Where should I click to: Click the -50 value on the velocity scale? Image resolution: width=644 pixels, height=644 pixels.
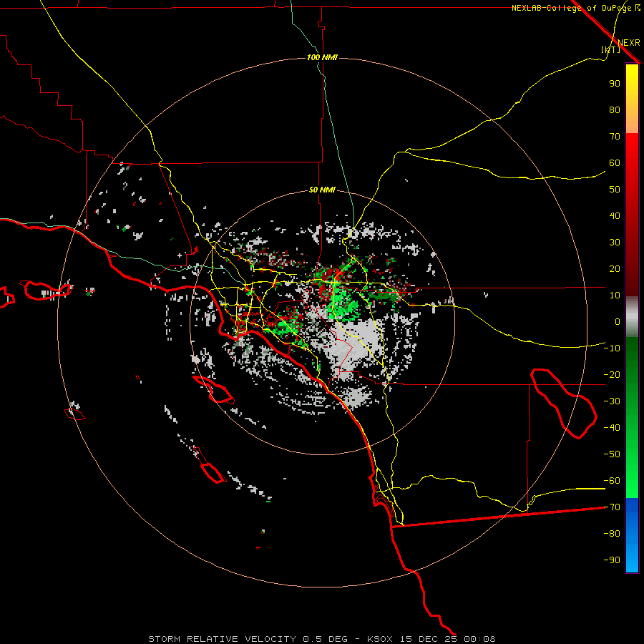[x=612, y=454]
